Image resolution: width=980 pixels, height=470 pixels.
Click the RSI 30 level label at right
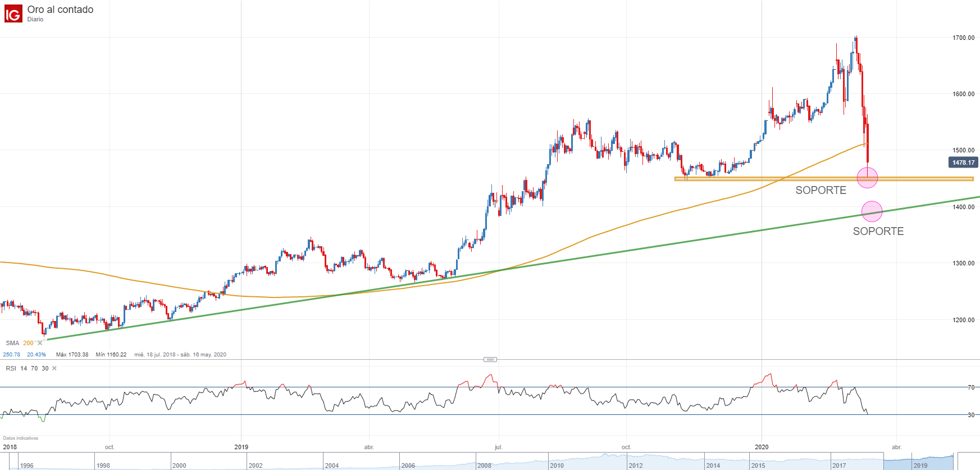click(x=971, y=415)
